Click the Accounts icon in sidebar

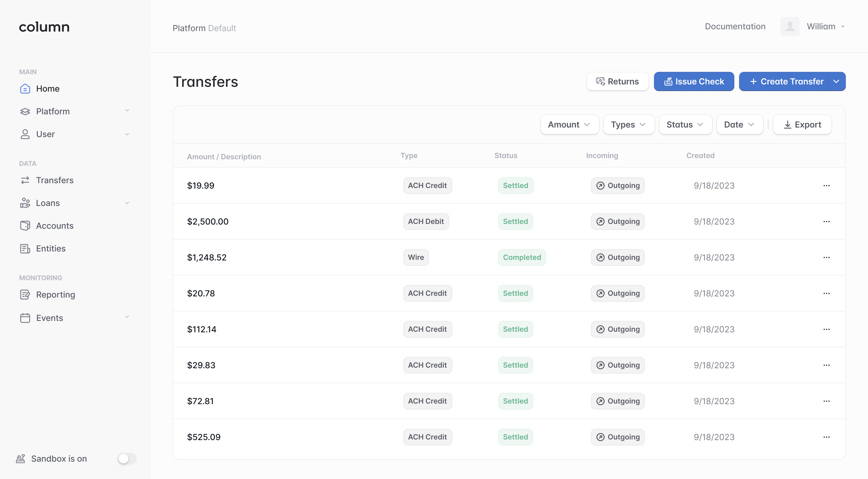[x=24, y=225]
